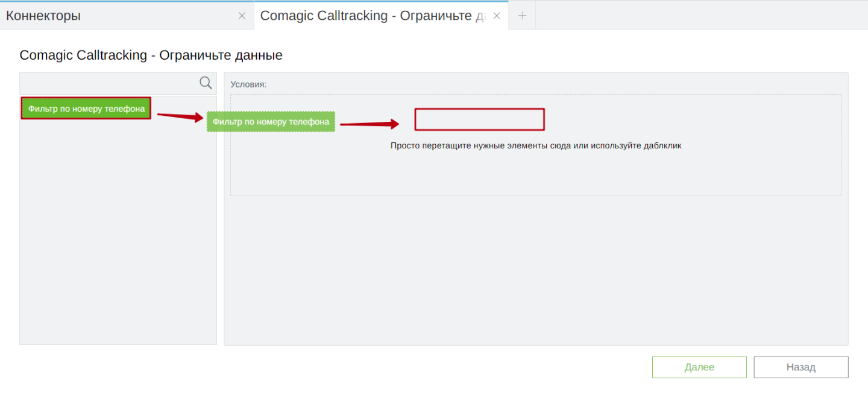Click the Условия label
The image size is (868, 403).
(x=248, y=84)
